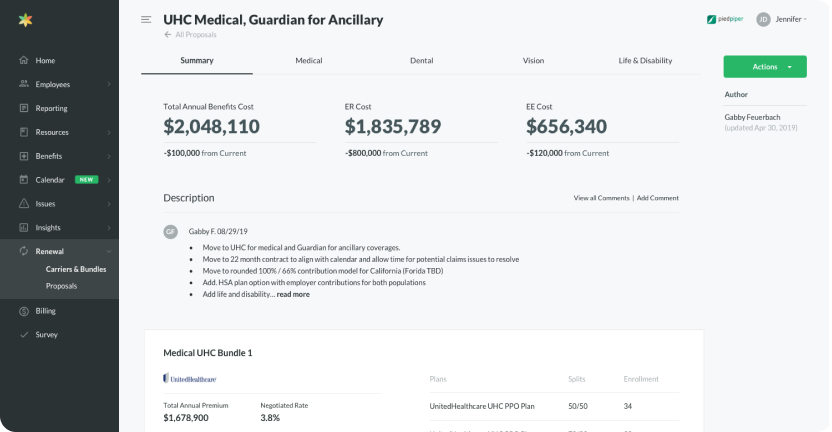
Task: Open the Jennifer user account menu
Action: point(782,19)
